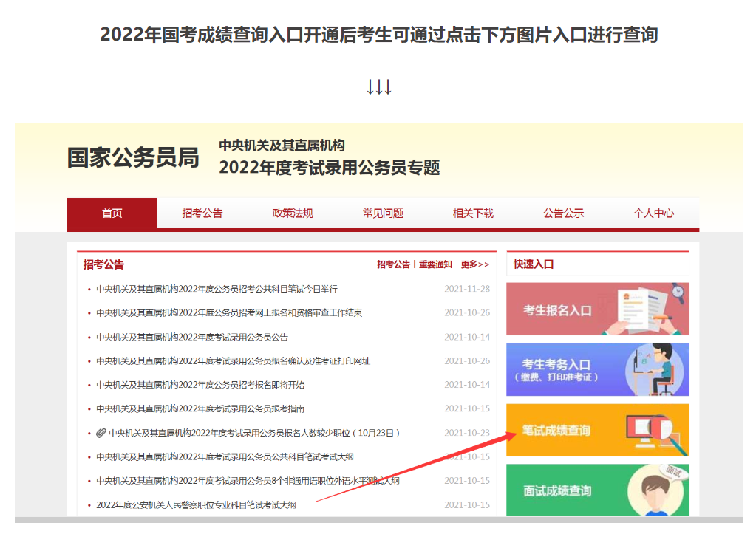Viewport: 756px width, 537px height.
Task: Expand more announcements via 更多>>
Action: click(474, 264)
